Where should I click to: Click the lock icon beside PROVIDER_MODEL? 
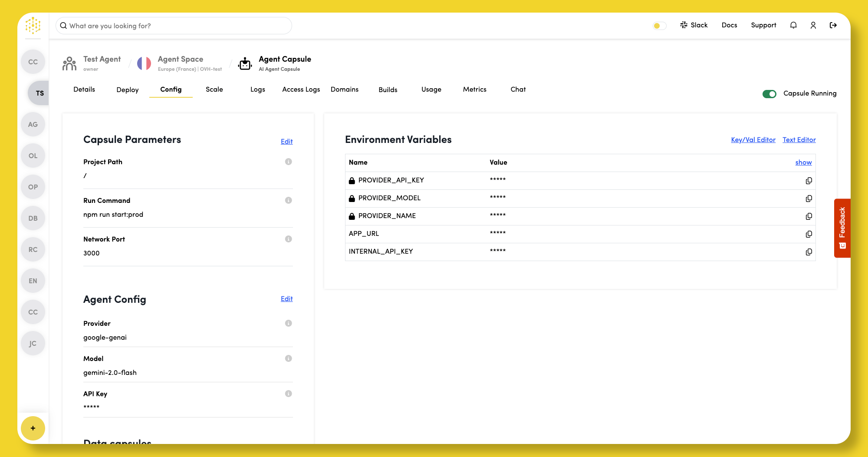[352, 198]
